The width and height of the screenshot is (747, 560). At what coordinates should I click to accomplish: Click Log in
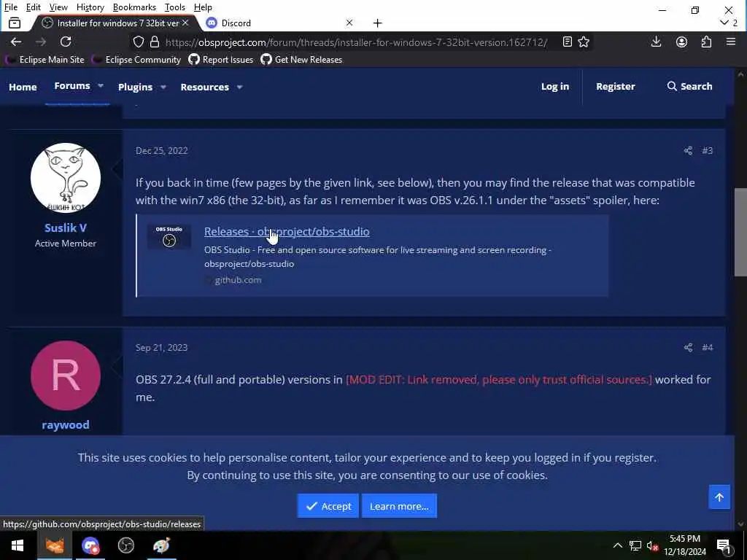click(x=555, y=86)
